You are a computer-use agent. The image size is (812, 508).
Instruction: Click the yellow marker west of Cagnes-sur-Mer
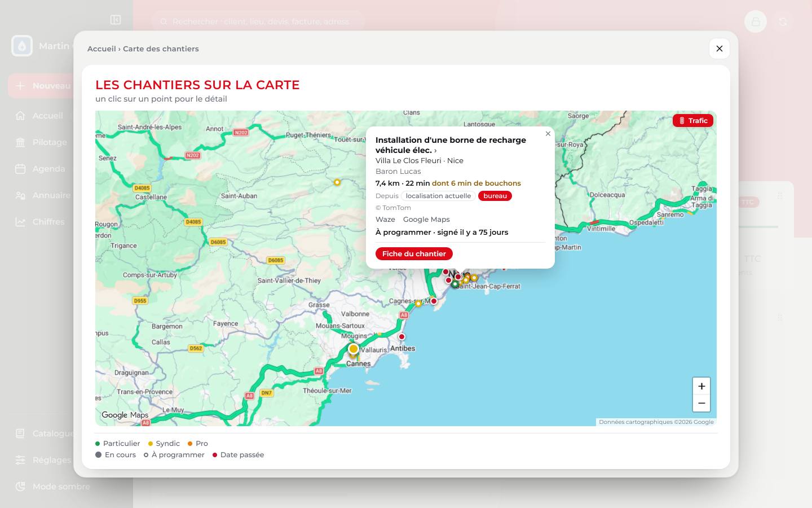pos(418,304)
